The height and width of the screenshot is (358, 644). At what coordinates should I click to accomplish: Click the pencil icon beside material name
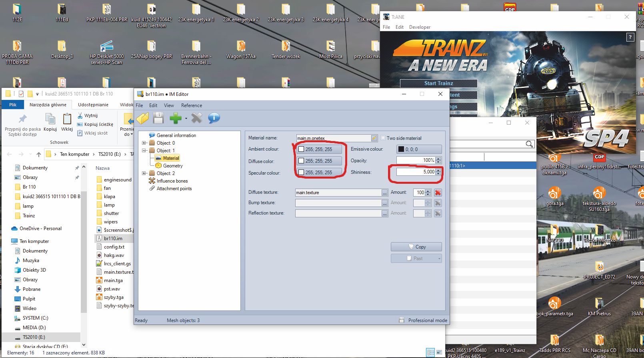point(374,138)
